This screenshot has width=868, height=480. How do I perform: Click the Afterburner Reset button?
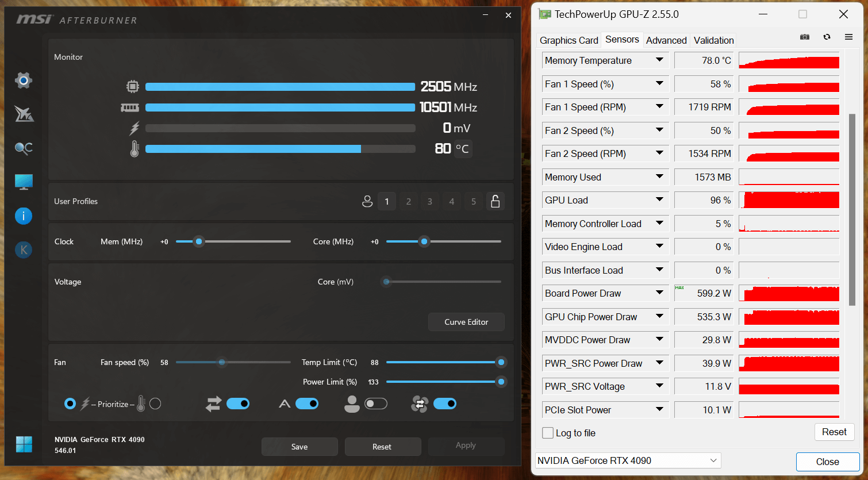click(382, 447)
